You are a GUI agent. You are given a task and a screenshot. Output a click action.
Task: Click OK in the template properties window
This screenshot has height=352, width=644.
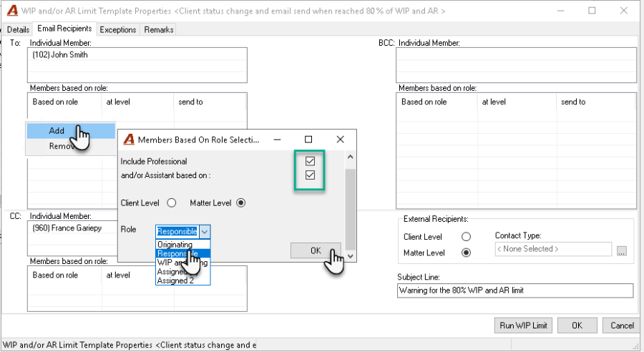[x=577, y=326]
